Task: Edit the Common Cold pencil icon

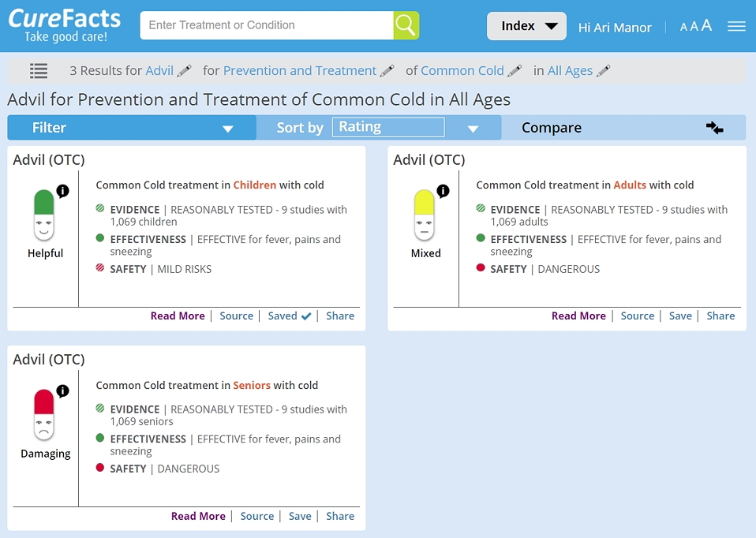Action: pos(515,71)
